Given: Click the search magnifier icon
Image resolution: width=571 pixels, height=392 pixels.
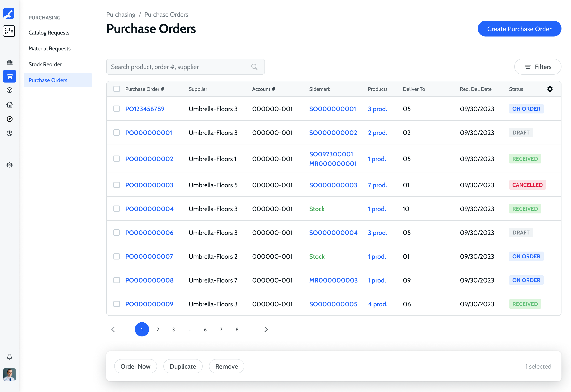Looking at the screenshot, I should pyautogui.click(x=254, y=67).
